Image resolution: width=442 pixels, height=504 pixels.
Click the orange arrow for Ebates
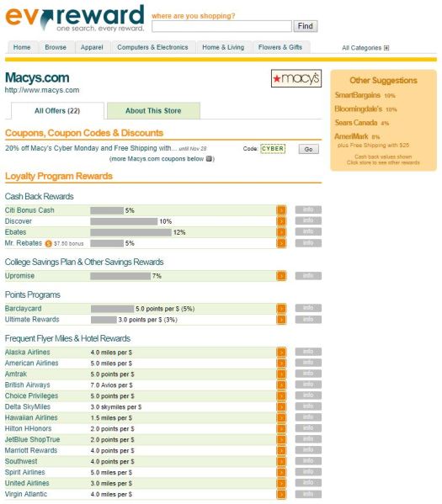click(x=281, y=232)
